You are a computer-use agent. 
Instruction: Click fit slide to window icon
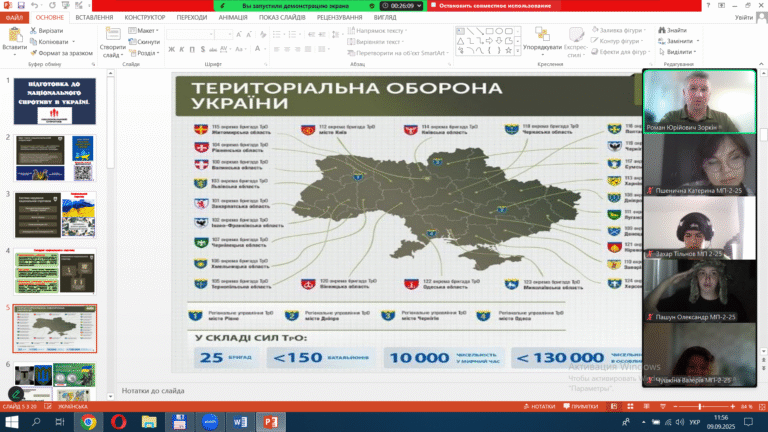click(x=760, y=407)
